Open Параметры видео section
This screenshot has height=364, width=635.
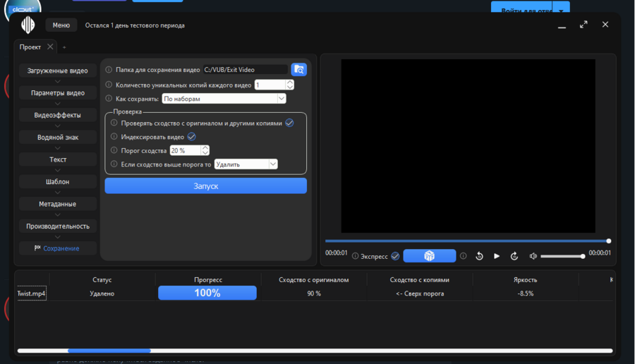pos(58,92)
